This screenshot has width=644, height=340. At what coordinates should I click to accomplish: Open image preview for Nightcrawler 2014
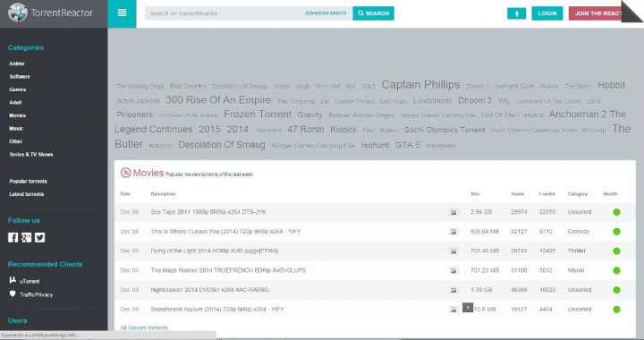tap(453, 290)
